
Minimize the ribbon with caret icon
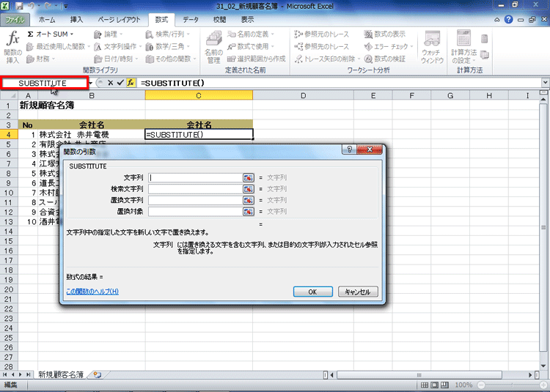497,20
